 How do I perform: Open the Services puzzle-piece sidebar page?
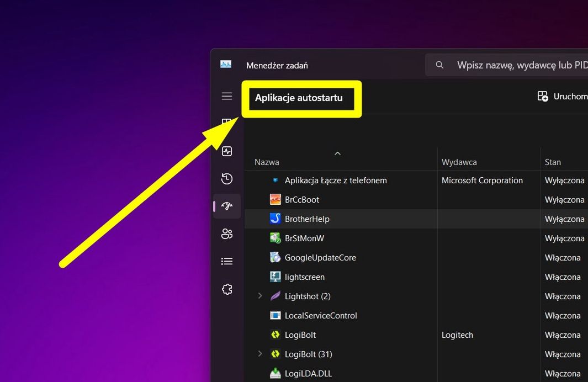[x=227, y=289]
